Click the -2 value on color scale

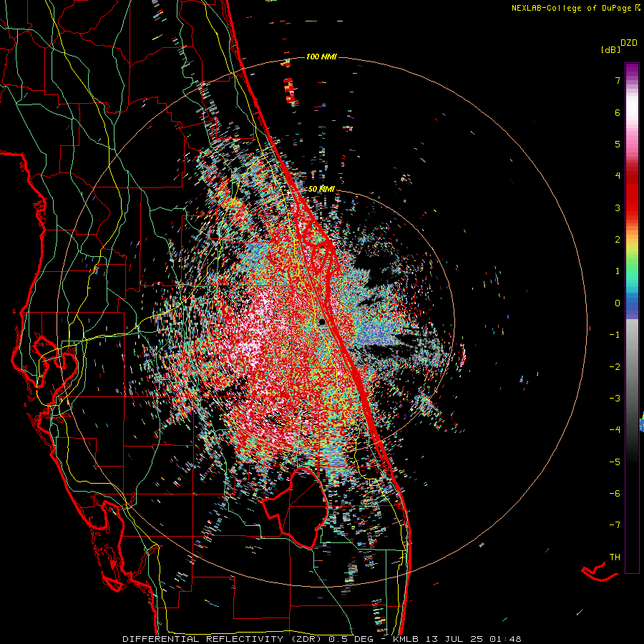(615, 367)
